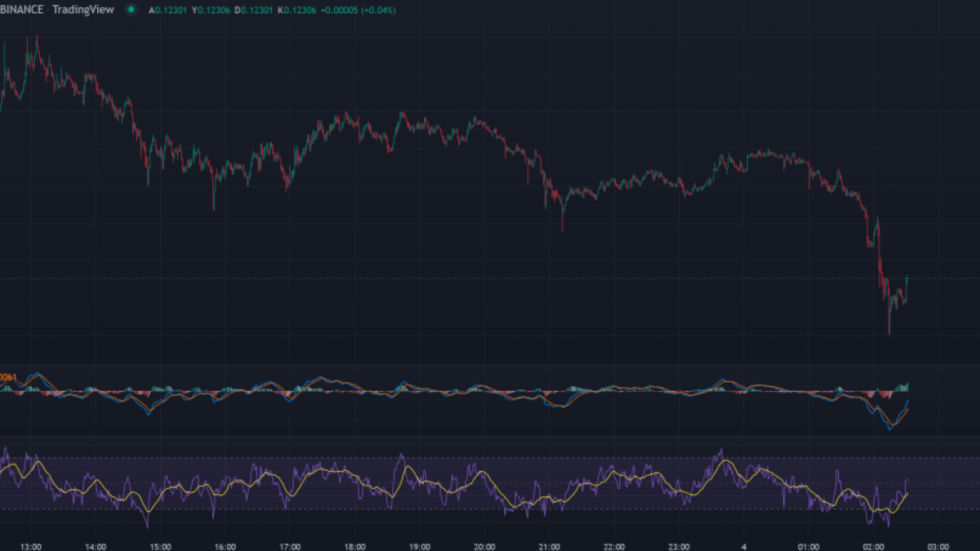
Task: Click the 23:00 time axis label
Action: [679, 547]
